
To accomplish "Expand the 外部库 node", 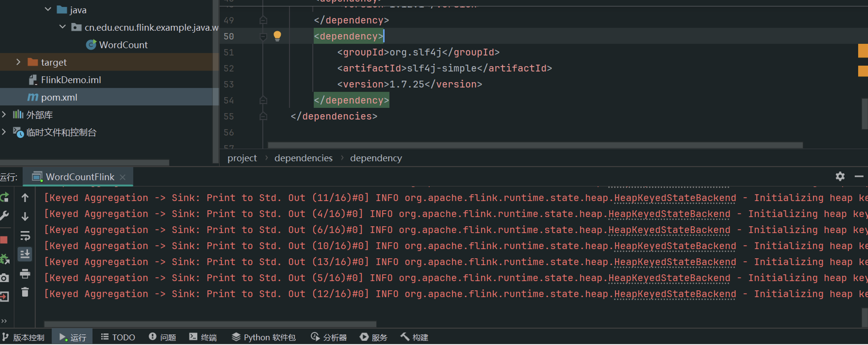I will coord(4,115).
